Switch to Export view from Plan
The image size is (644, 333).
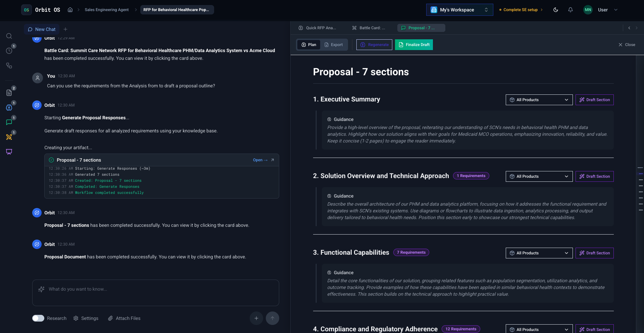pos(334,44)
